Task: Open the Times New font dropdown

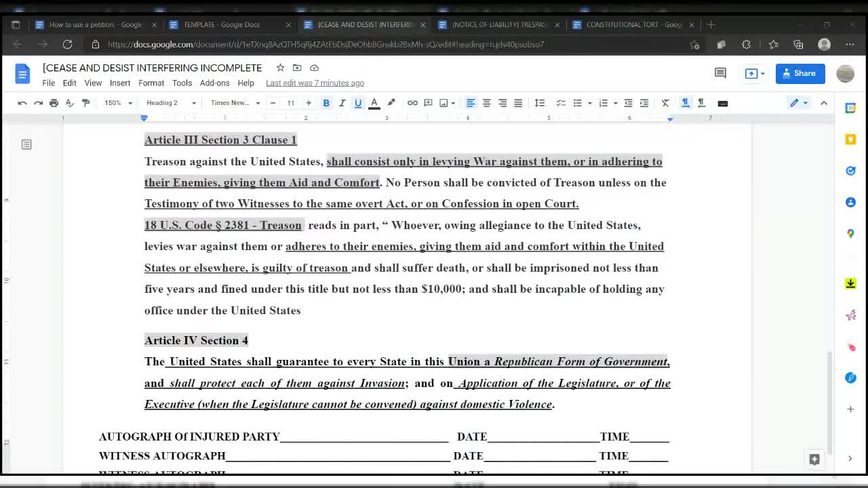Action: [235, 103]
